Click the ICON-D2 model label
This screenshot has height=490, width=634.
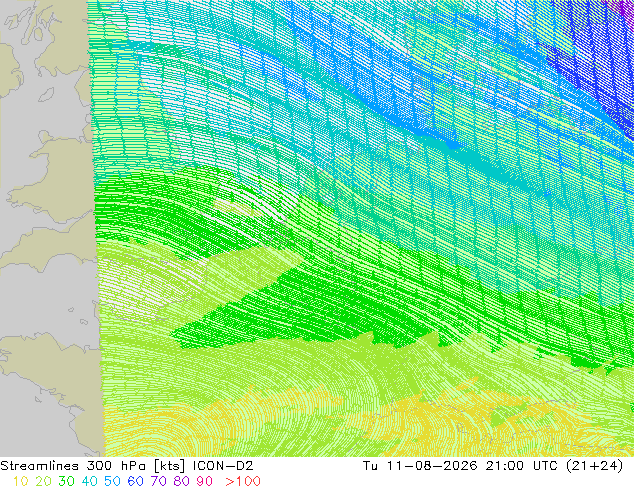point(223,466)
